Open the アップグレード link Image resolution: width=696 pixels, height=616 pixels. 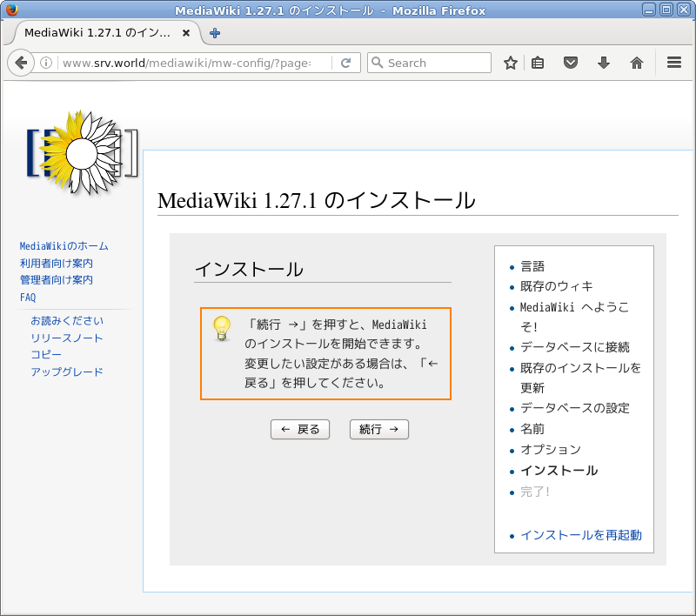point(67,372)
